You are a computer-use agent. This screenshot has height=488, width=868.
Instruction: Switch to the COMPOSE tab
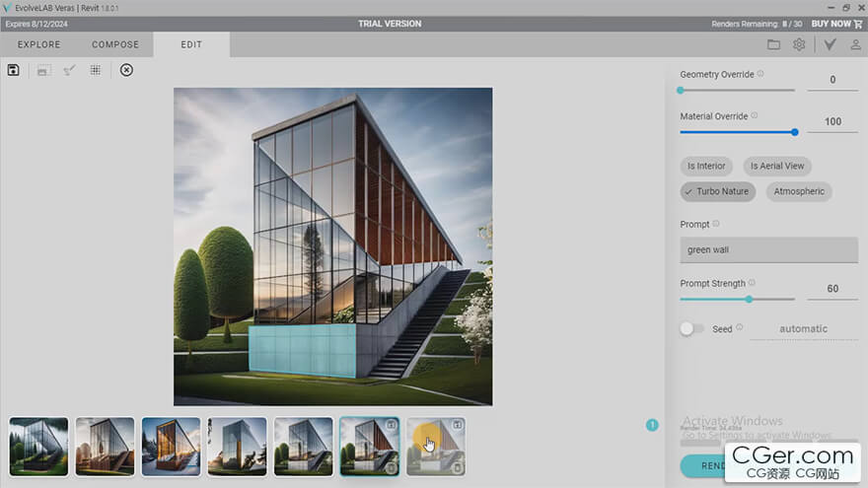(x=115, y=44)
